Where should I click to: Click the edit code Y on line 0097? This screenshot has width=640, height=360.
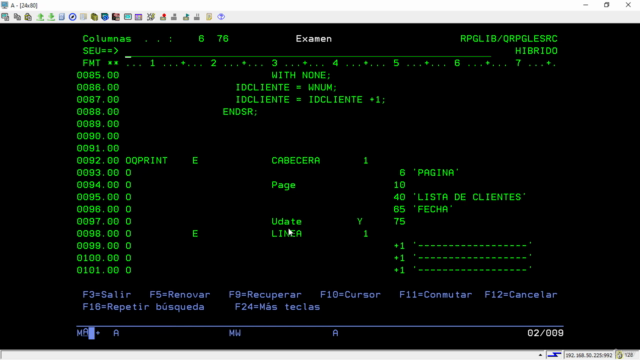[x=360, y=222]
